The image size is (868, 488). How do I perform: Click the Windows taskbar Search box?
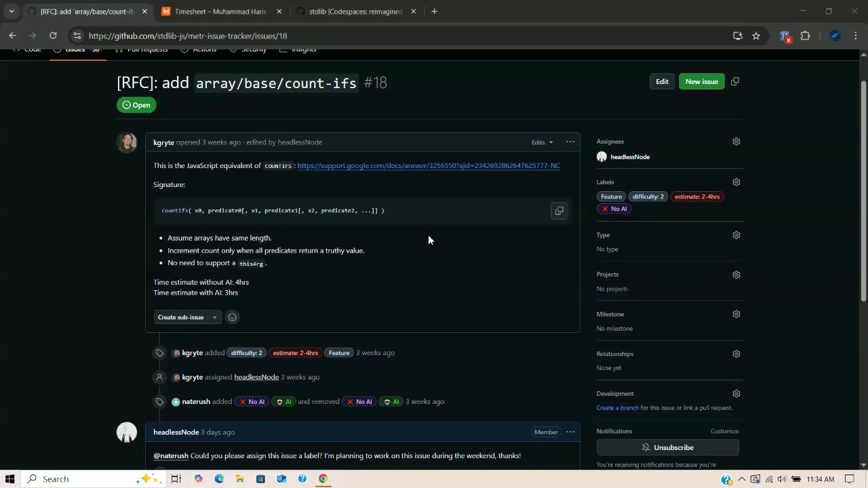92,479
